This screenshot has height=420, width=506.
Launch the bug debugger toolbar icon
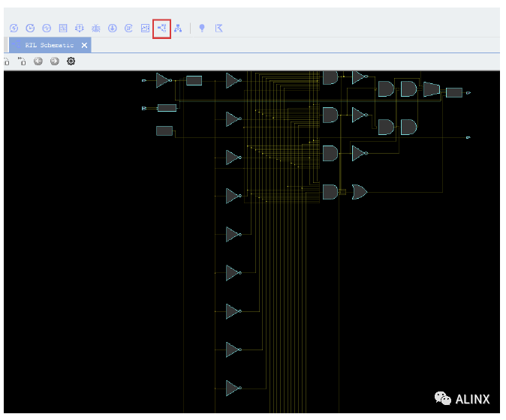[x=96, y=28]
